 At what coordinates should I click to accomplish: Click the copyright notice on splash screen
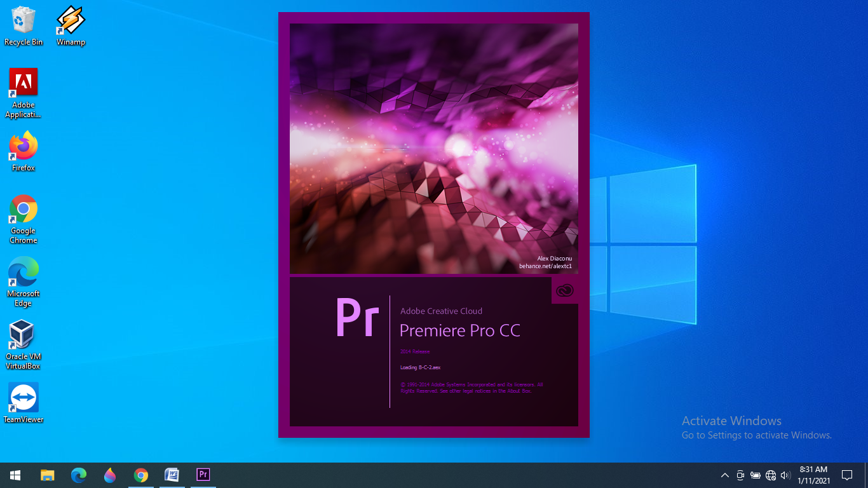pyautogui.click(x=471, y=388)
